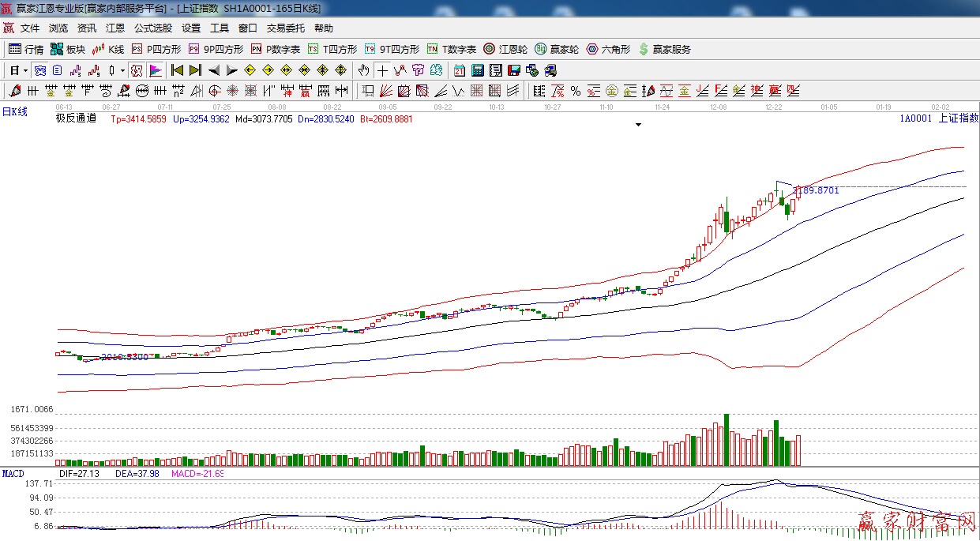The image size is (980, 541).
Task: Click the small black triangle above the chart
Action: pyautogui.click(x=638, y=125)
